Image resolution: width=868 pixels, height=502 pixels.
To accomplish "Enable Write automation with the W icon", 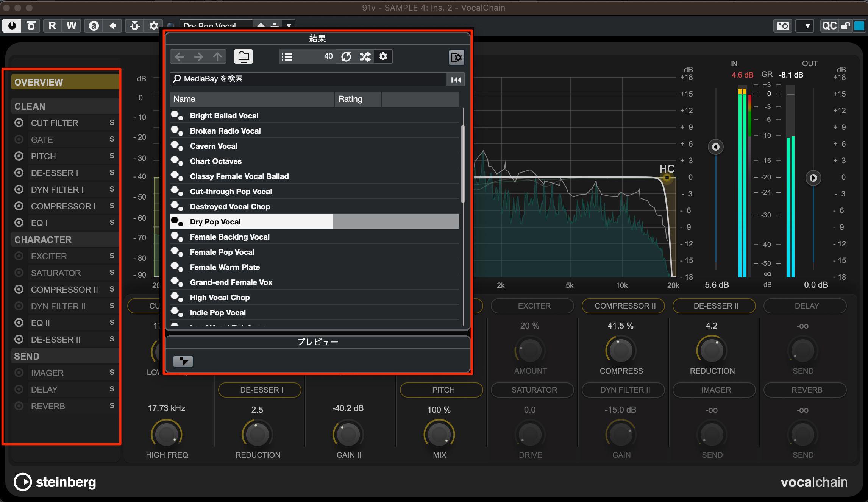I will coord(71,25).
